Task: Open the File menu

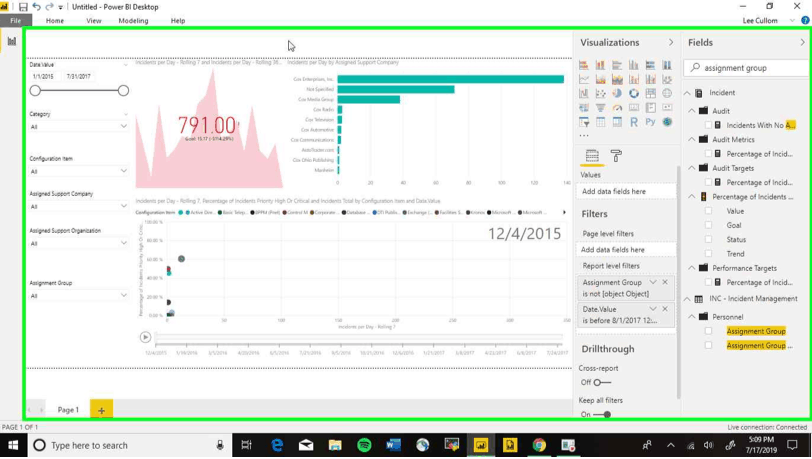Action: pyautogui.click(x=16, y=21)
